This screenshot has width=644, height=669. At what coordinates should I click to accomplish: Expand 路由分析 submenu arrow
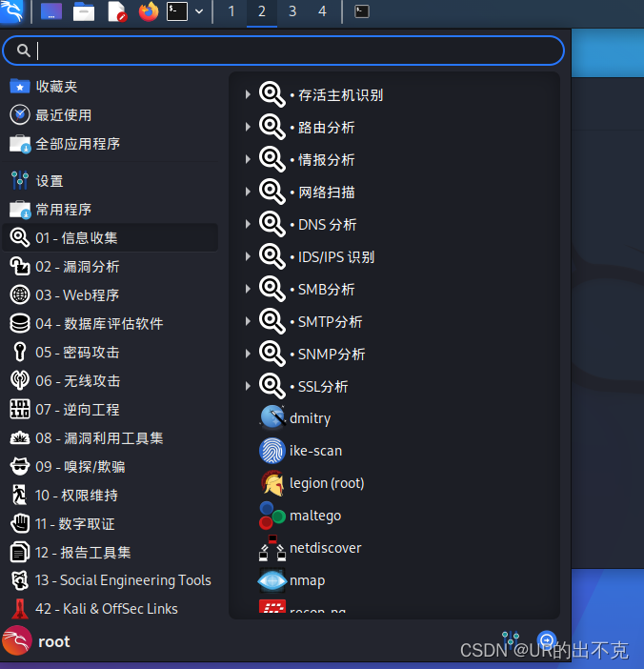[248, 127]
